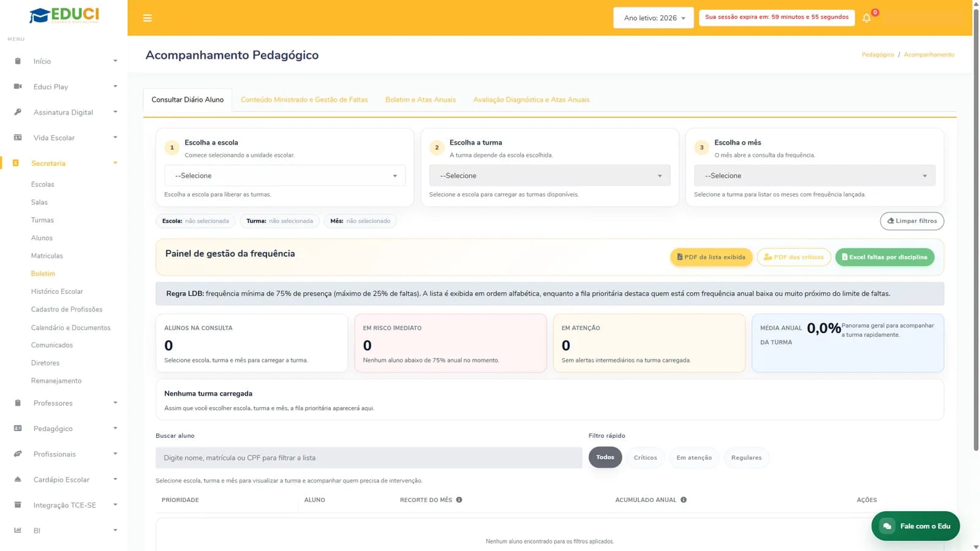
Task: Select the Críticos quick filter
Action: [x=645, y=457]
